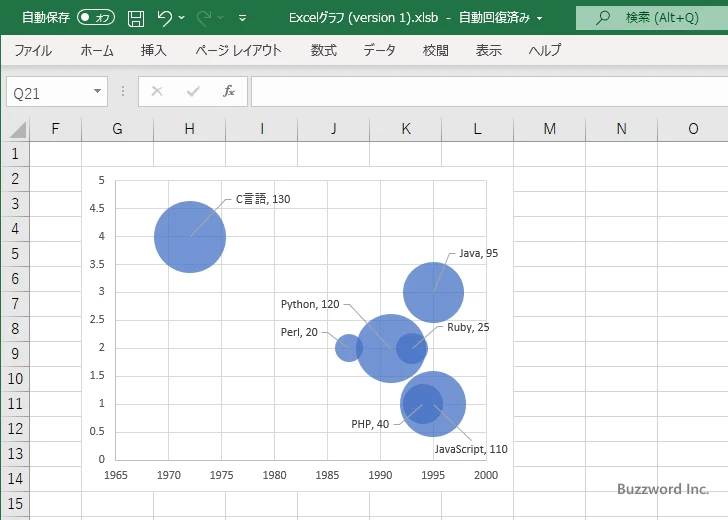Click the 'Perl, 20' data label
The image size is (728, 520).
(299, 332)
